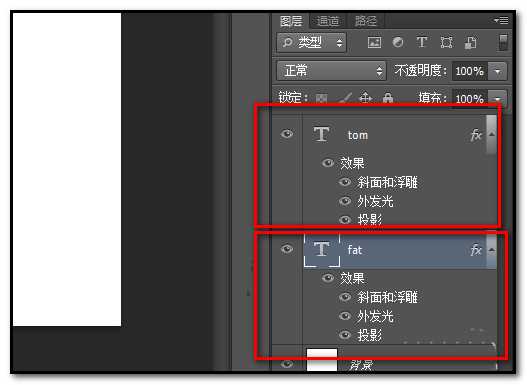The image size is (527, 385).
Task: Select the fat layer type thumbnail
Action: point(322,249)
